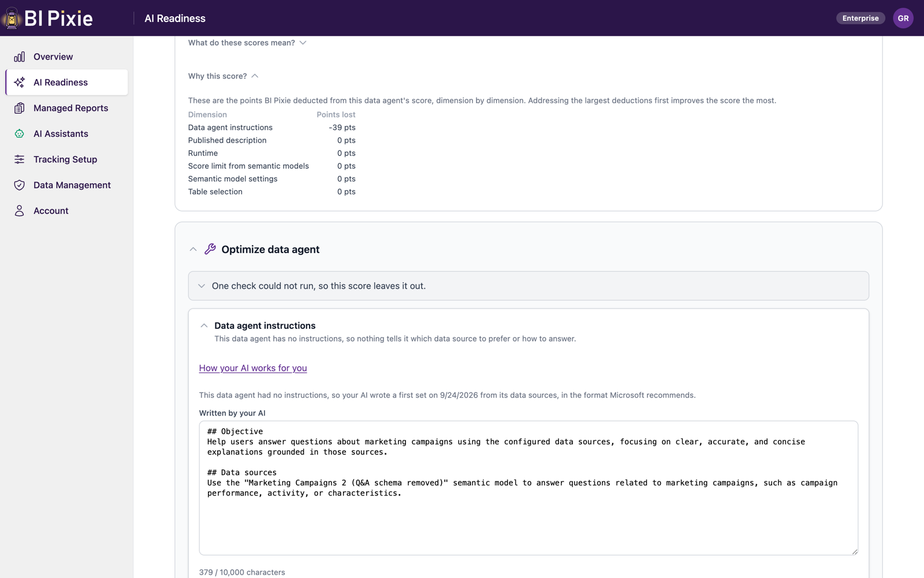Click the wrench icon beside Optimize data agent
The width and height of the screenshot is (924, 578).
click(x=210, y=249)
